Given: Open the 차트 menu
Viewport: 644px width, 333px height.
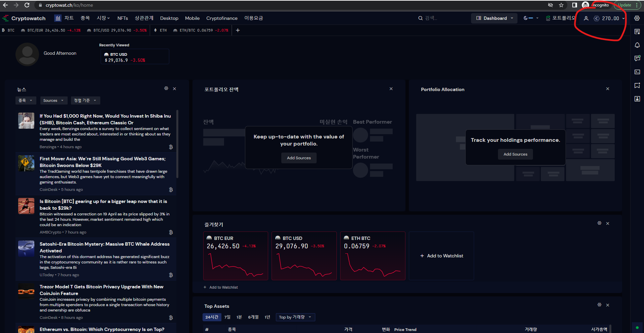Looking at the screenshot, I should pyautogui.click(x=69, y=18).
